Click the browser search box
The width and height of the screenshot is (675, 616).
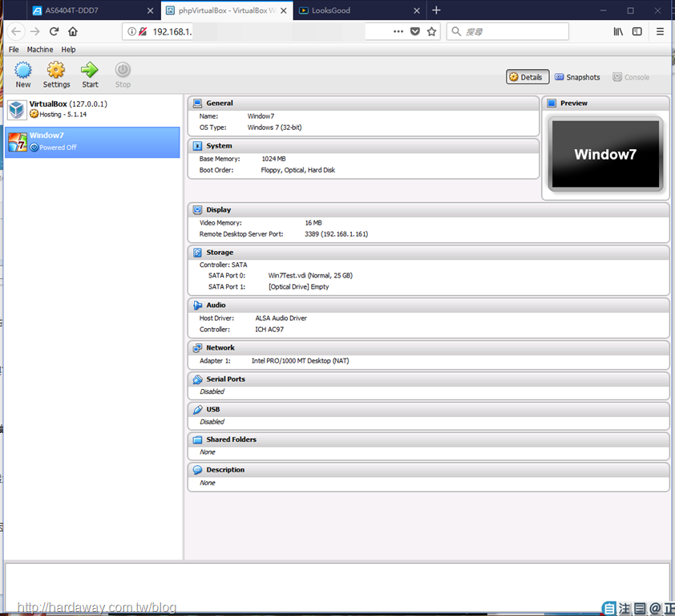click(x=507, y=31)
